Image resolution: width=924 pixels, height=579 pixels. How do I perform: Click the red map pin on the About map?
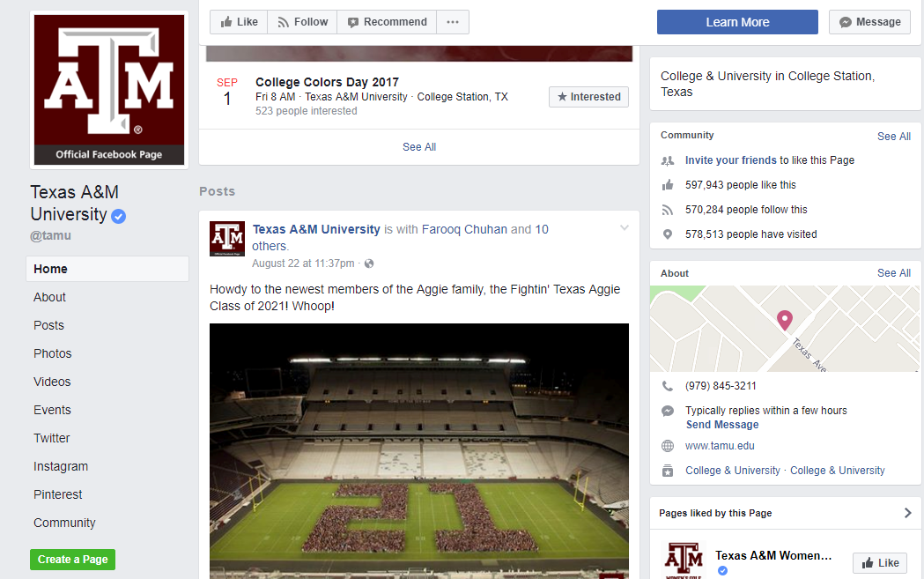[x=784, y=319]
